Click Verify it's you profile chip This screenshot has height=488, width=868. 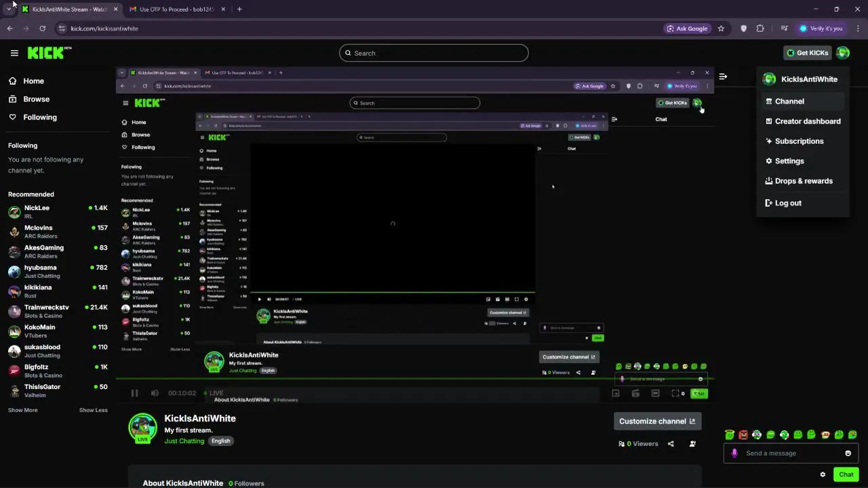coord(821,28)
